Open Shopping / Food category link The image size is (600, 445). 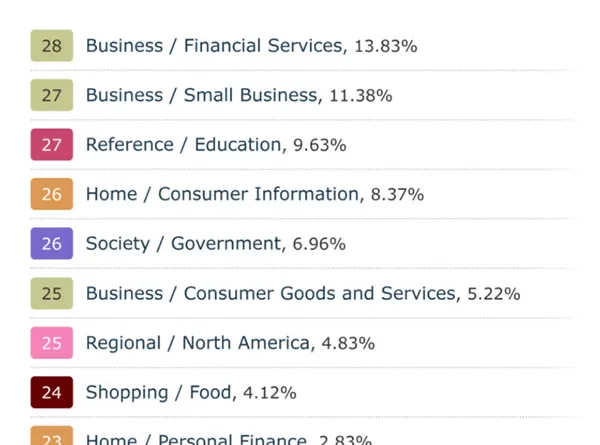[161, 392]
